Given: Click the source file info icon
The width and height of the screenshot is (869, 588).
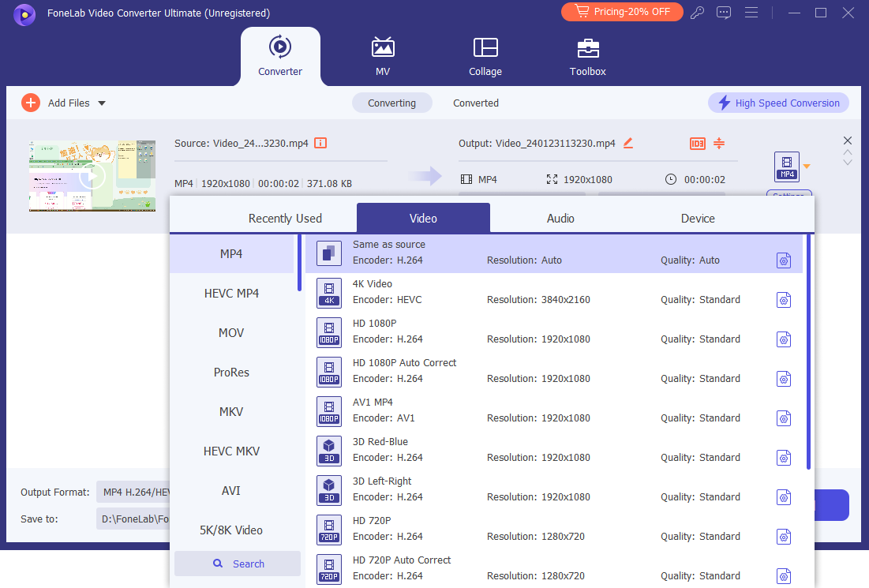Looking at the screenshot, I should pyautogui.click(x=320, y=143).
